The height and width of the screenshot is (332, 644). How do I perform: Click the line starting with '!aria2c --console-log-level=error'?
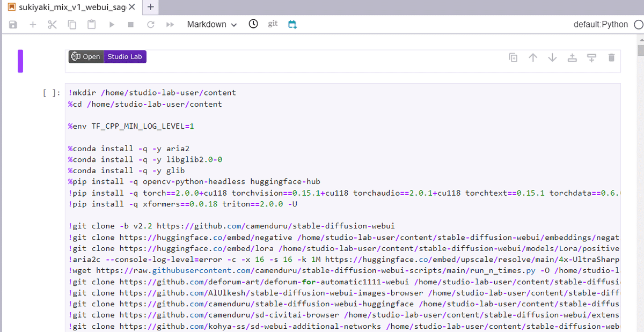tap(344, 260)
